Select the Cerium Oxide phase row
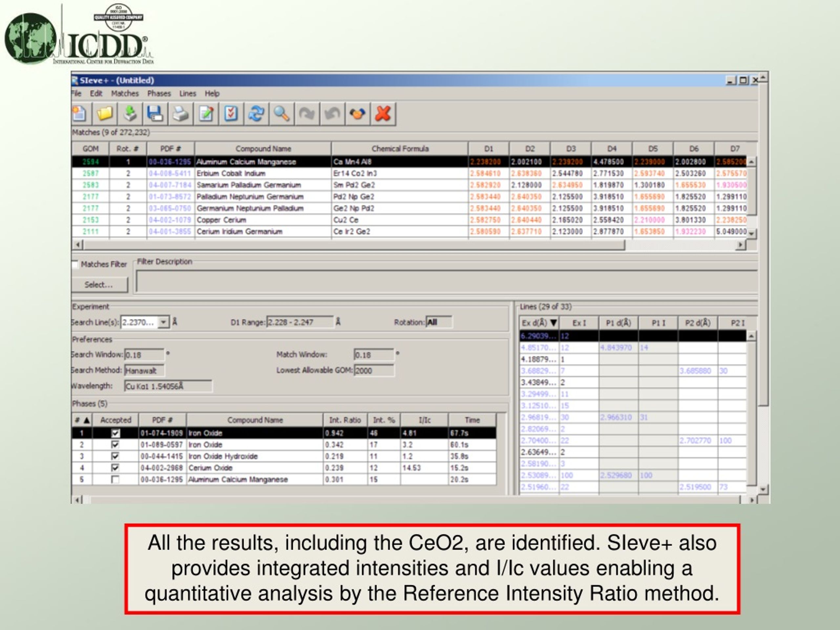This screenshot has width=840, height=630. [x=284, y=468]
